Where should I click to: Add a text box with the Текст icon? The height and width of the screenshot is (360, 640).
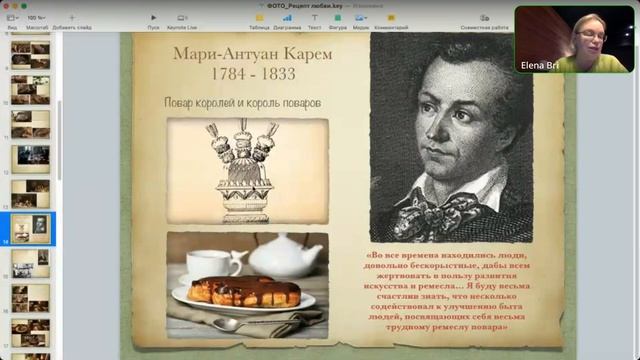point(314,18)
